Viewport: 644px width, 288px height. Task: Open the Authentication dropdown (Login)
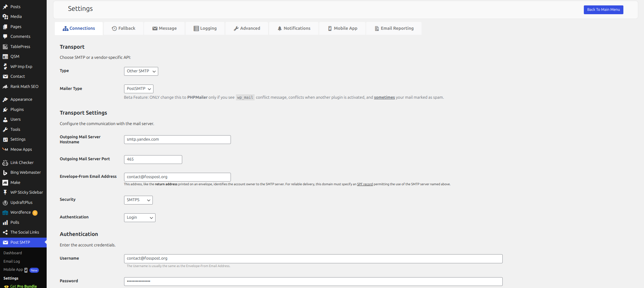click(140, 218)
